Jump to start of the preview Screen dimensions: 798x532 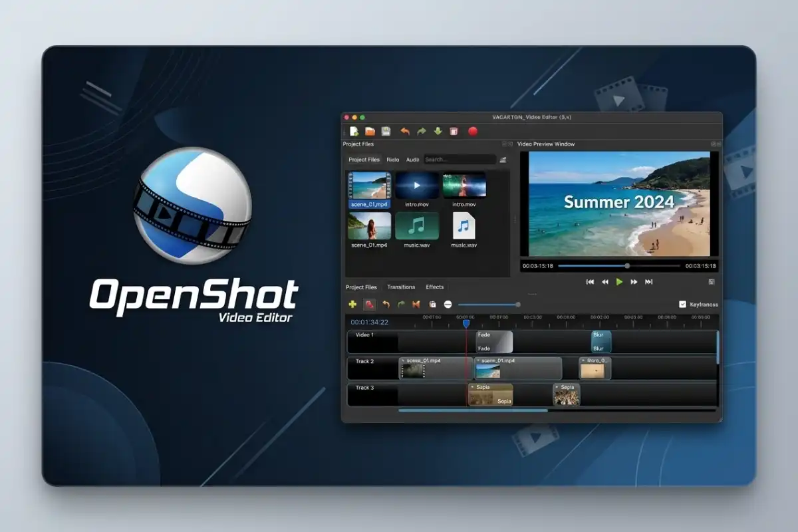coord(590,282)
